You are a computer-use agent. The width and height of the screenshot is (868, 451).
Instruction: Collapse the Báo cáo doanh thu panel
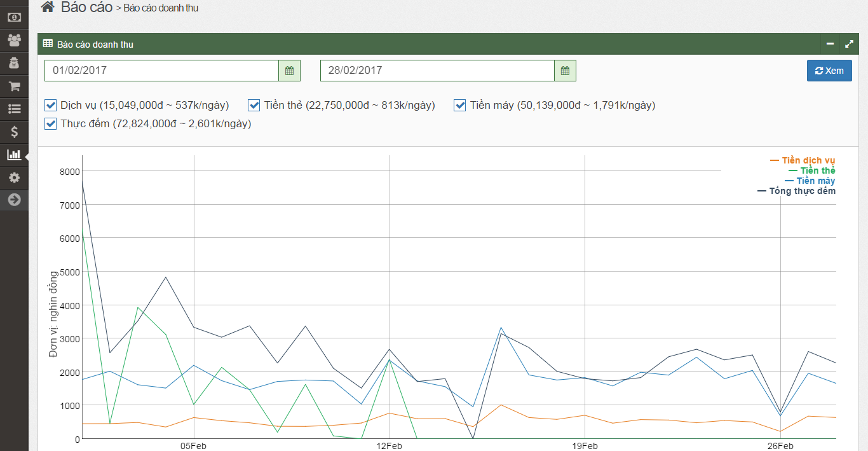point(830,44)
